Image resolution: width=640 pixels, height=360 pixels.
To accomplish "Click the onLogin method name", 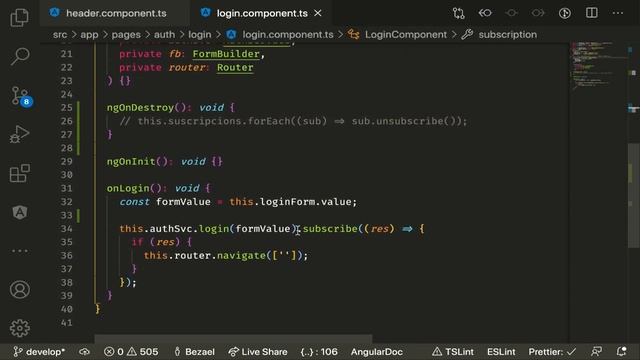I will [128, 188].
